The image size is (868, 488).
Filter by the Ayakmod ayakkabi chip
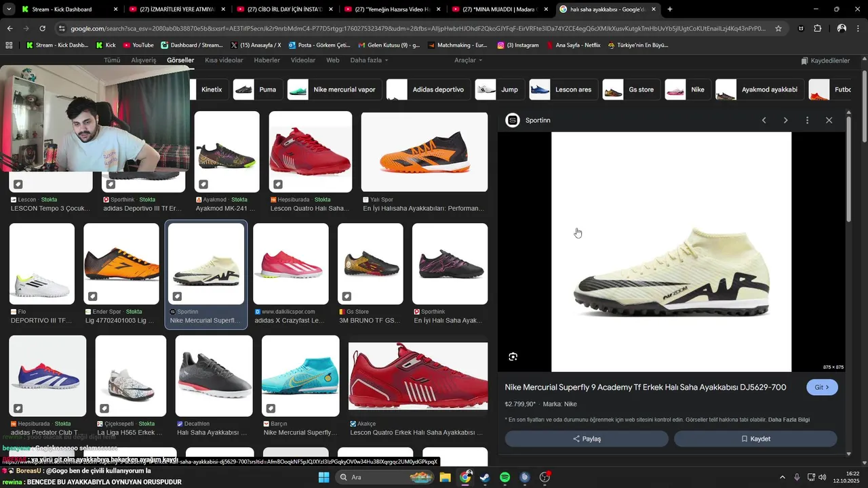pyautogui.click(x=759, y=89)
